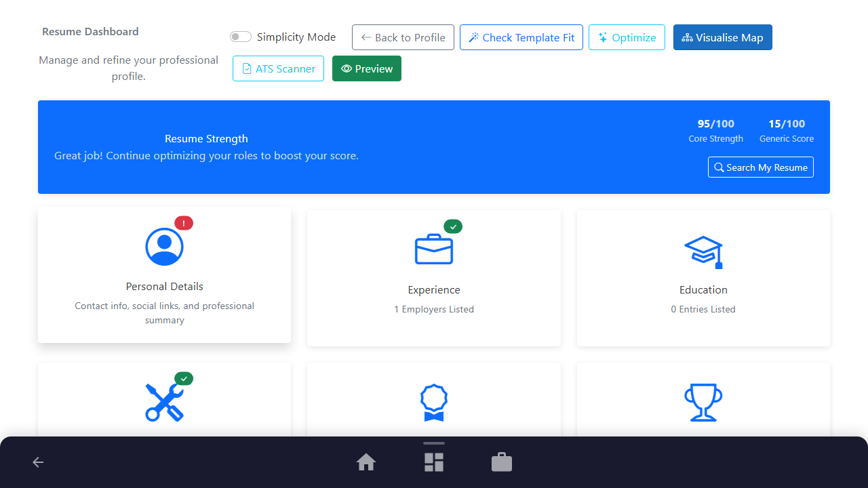Click Back to Profile button

pos(403,37)
